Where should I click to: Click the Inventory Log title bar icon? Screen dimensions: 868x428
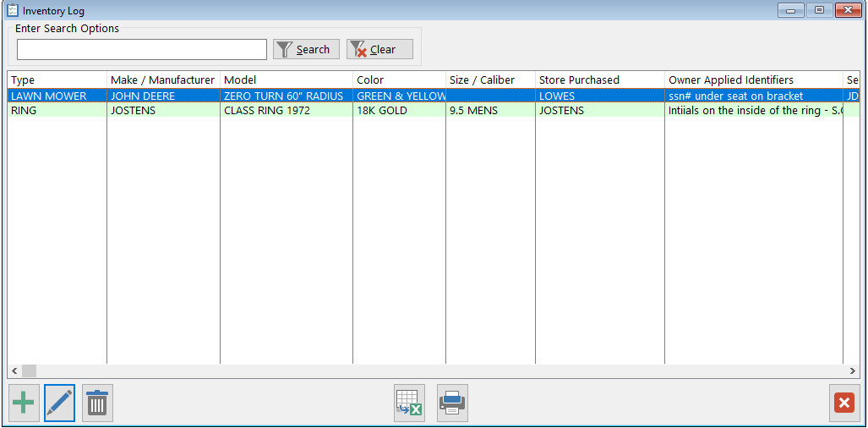[x=12, y=10]
